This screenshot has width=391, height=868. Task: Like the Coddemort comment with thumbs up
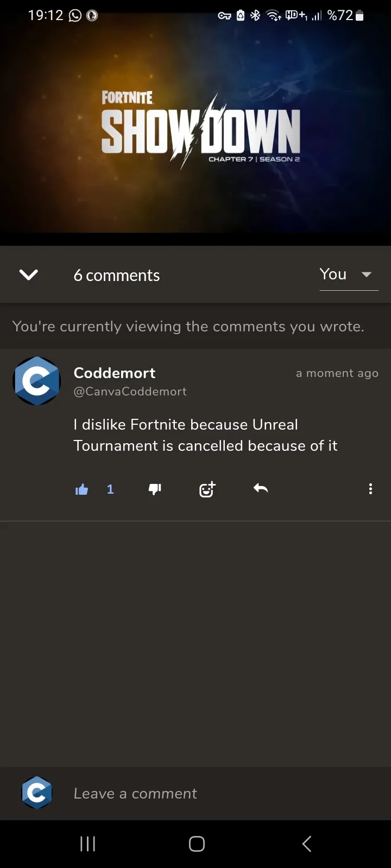tap(81, 489)
